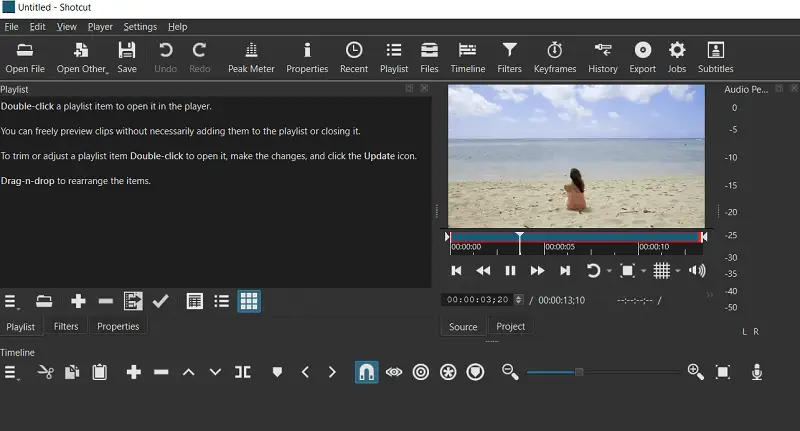Screen dimensions: 800x431
Task: Copy the timeline clip
Action: (72, 372)
